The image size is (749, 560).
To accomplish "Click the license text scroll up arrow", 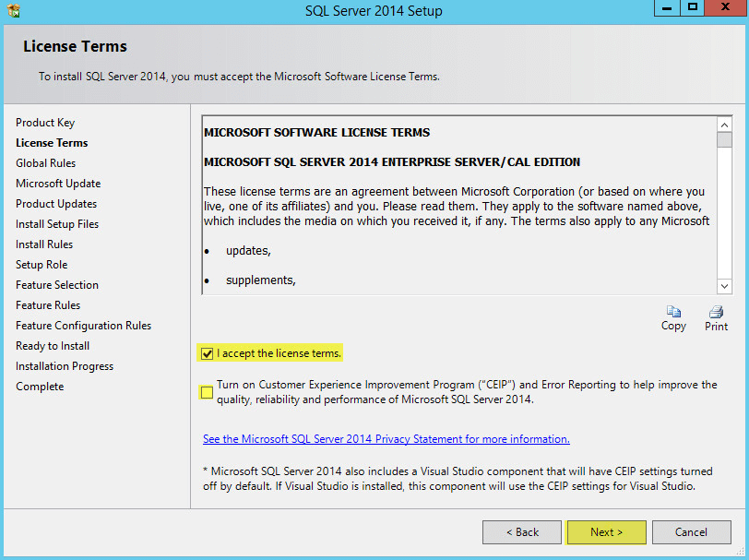I will point(724,125).
